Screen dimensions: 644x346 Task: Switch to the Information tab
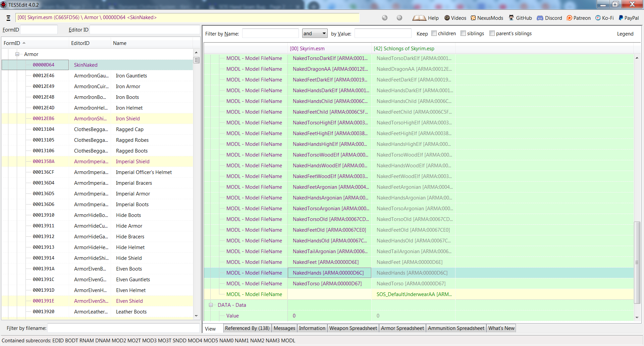312,328
